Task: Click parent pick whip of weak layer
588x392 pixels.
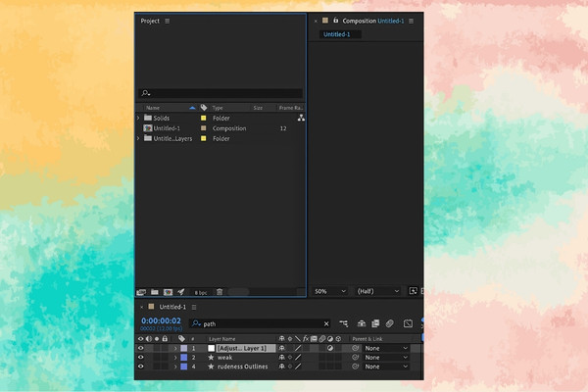Action: 355,358
